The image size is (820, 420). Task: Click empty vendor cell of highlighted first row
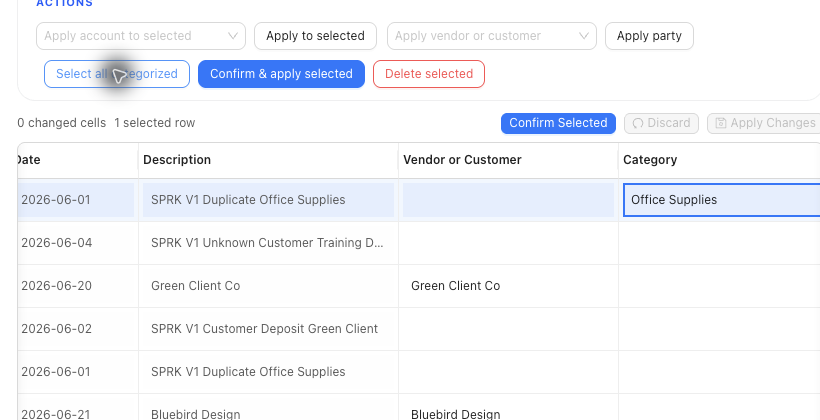click(508, 200)
